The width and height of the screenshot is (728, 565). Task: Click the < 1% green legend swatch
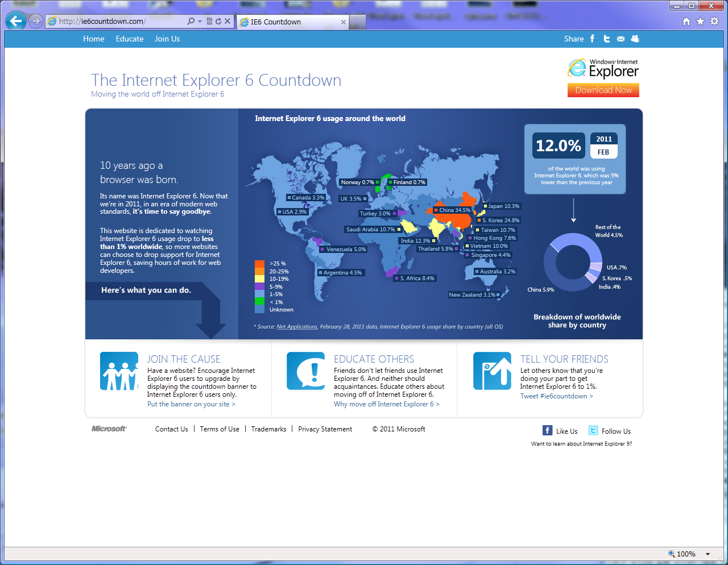(x=259, y=302)
